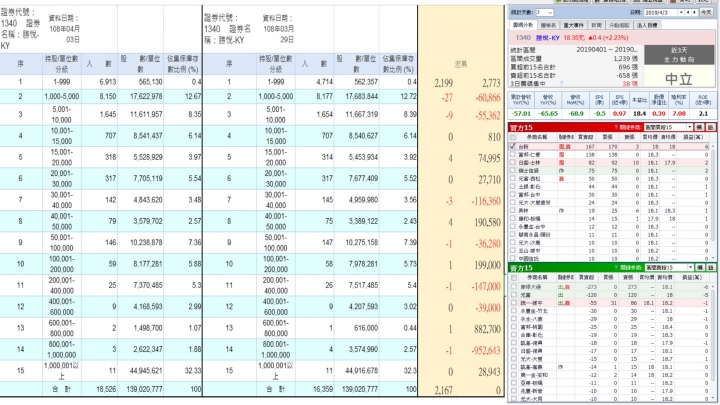The height and width of the screenshot is (405, 720).
Task: Open the date picker dropdown for 2019/4/3
Action: (x=681, y=13)
